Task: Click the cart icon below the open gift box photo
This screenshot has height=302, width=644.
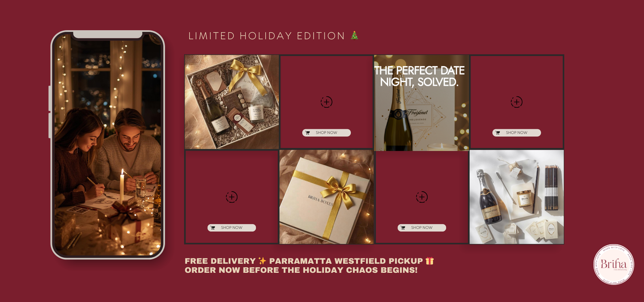Action: [213, 228]
